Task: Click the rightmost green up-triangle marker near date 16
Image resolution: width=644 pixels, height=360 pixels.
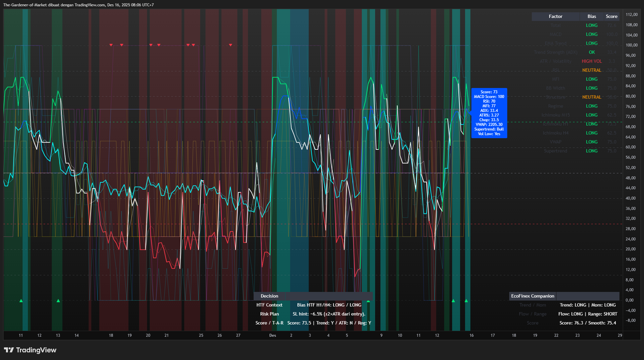Action: pyautogui.click(x=466, y=301)
